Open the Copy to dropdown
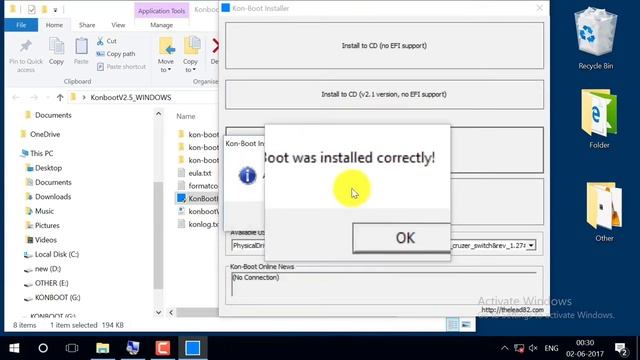640x360 pixels. point(190,55)
